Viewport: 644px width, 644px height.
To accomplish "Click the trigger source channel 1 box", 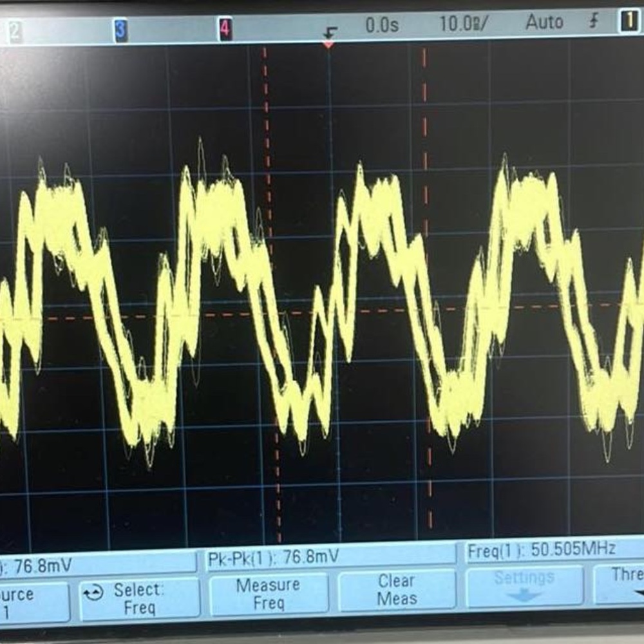I will pos(629,21).
